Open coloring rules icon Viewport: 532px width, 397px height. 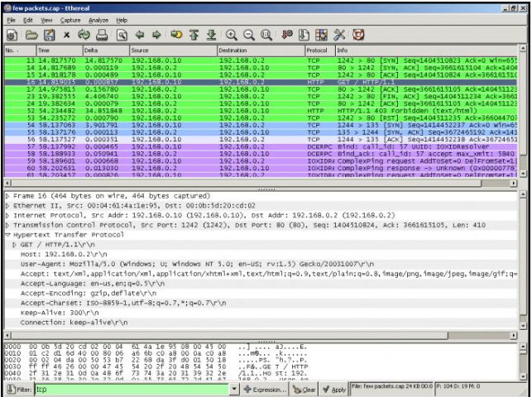[321, 35]
